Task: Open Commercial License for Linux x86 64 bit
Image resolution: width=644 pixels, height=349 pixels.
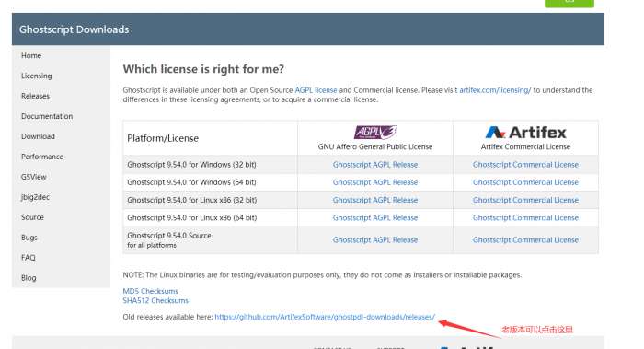Action: (x=525, y=218)
